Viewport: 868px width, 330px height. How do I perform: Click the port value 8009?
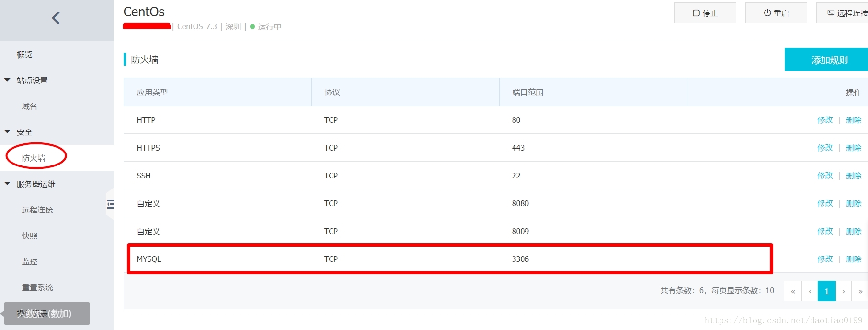pyautogui.click(x=520, y=231)
